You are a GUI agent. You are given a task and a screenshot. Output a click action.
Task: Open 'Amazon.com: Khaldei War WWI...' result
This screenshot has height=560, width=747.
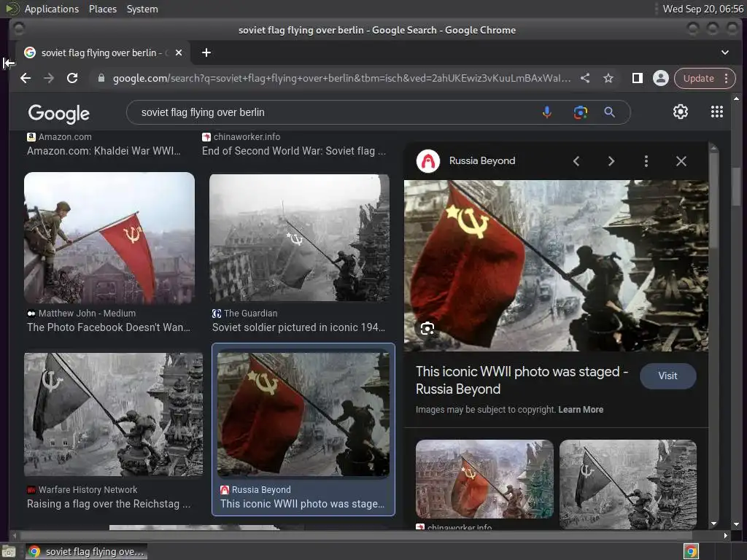point(104,151)
